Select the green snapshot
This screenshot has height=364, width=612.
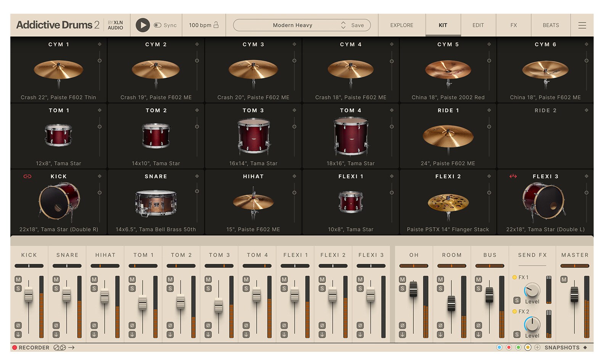[518, 348]
